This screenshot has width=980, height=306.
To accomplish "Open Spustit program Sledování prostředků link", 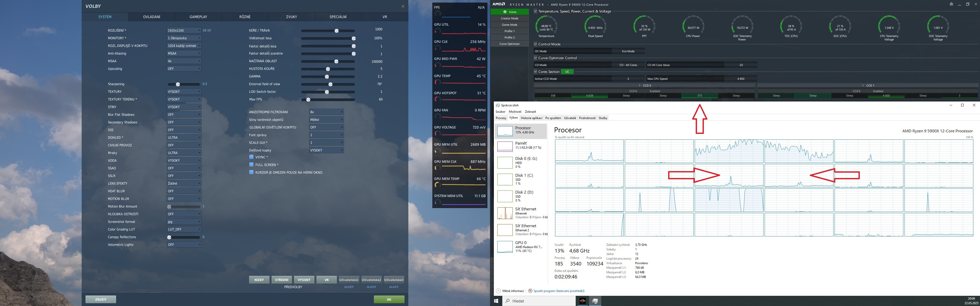I will pyautogui.click(x=559, y=291).
